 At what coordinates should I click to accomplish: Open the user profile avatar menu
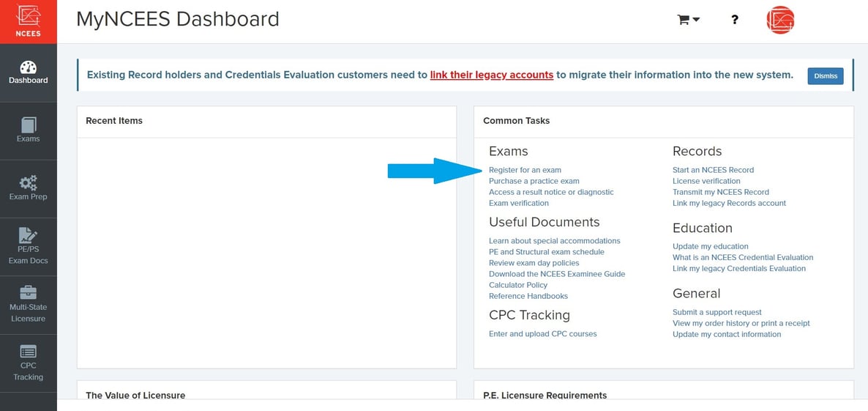pyautogui.click(x=780, y=20)
